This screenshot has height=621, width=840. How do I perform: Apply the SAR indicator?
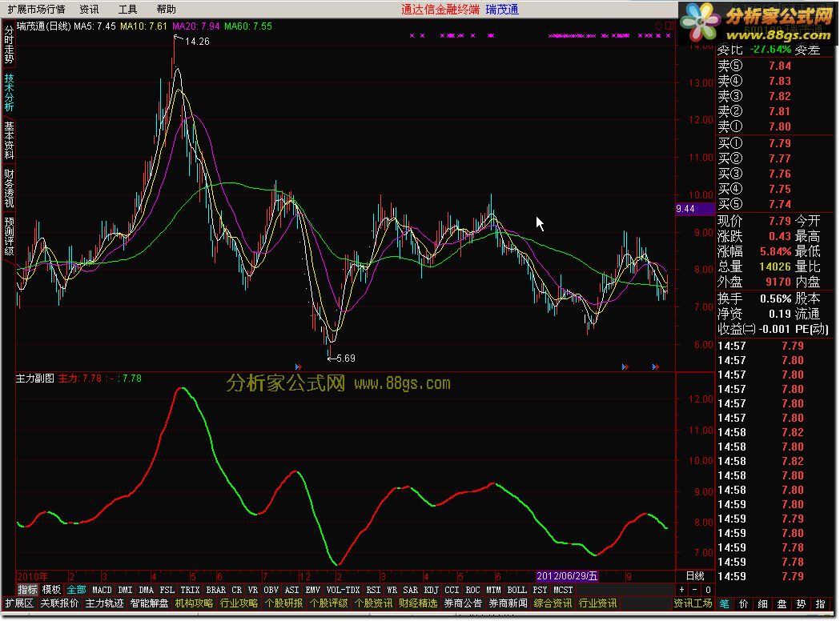pyautogui.click(x=410, y=590)
